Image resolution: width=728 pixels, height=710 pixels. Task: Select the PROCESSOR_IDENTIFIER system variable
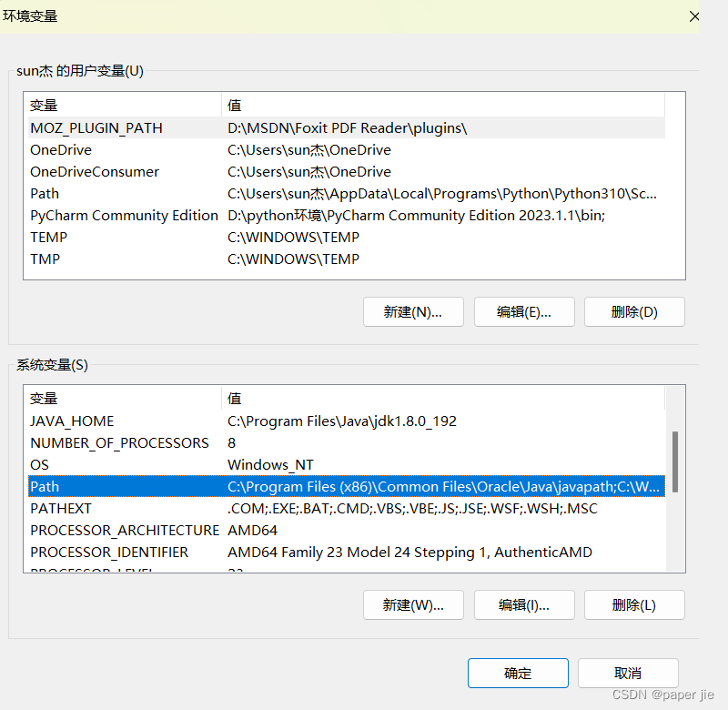tap(347, 552)
